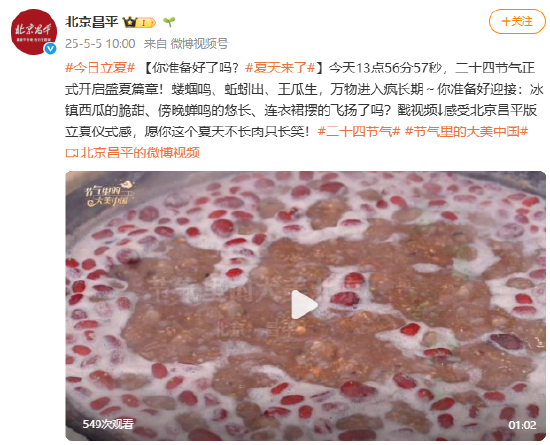
Task: Open the post timestamp 25-5-5 10:00
Action: click(100, 44)
